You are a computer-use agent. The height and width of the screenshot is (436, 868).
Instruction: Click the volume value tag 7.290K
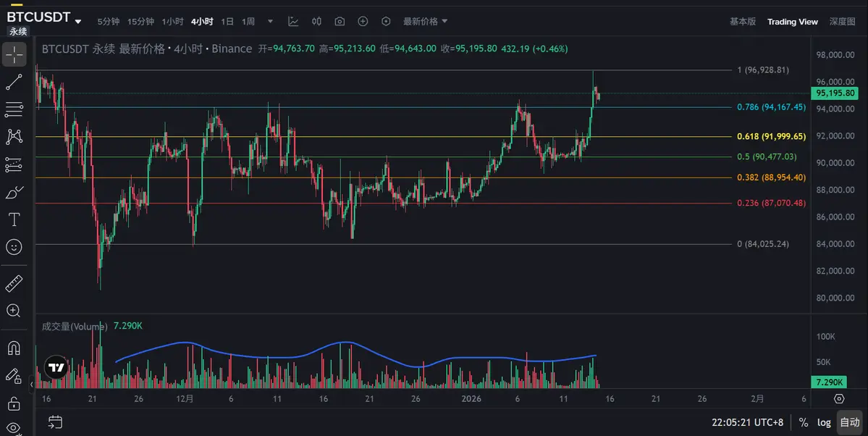click(x=829, y=382)
